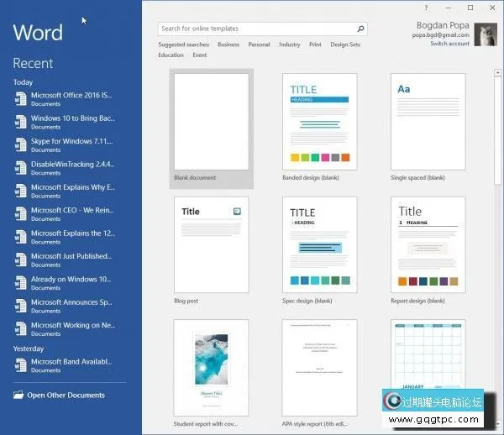Open the DisableWinTracking 2.4.4 recent document
This screenshot has height=435, width=504.
(72, 164)
